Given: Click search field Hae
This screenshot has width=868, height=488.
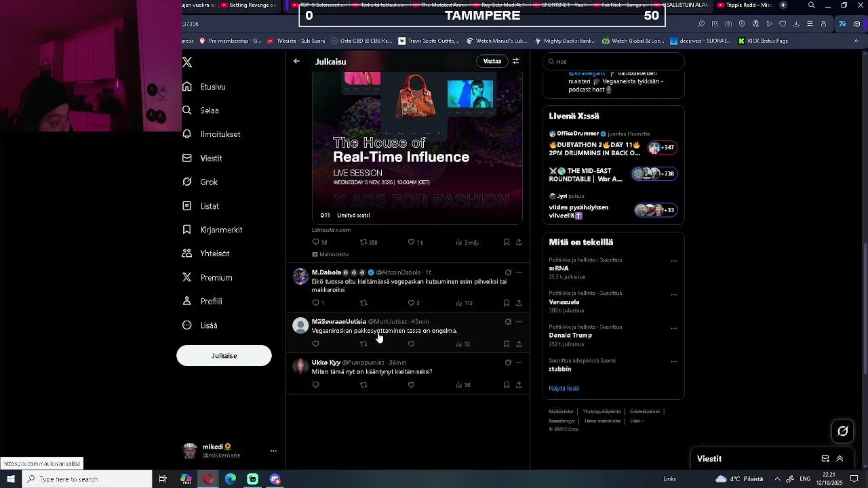Looking at the screenshot, I should tap(614, 62).
